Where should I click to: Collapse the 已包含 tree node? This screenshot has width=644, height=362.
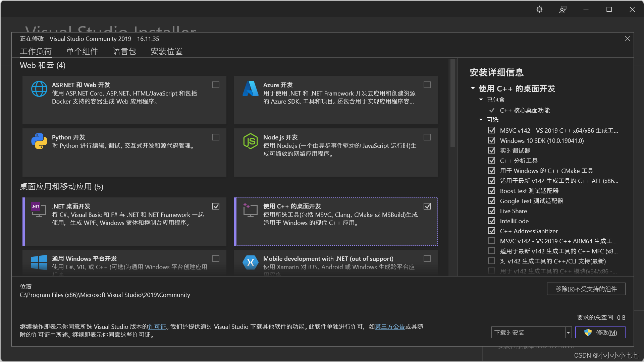[x=481, y=100]
